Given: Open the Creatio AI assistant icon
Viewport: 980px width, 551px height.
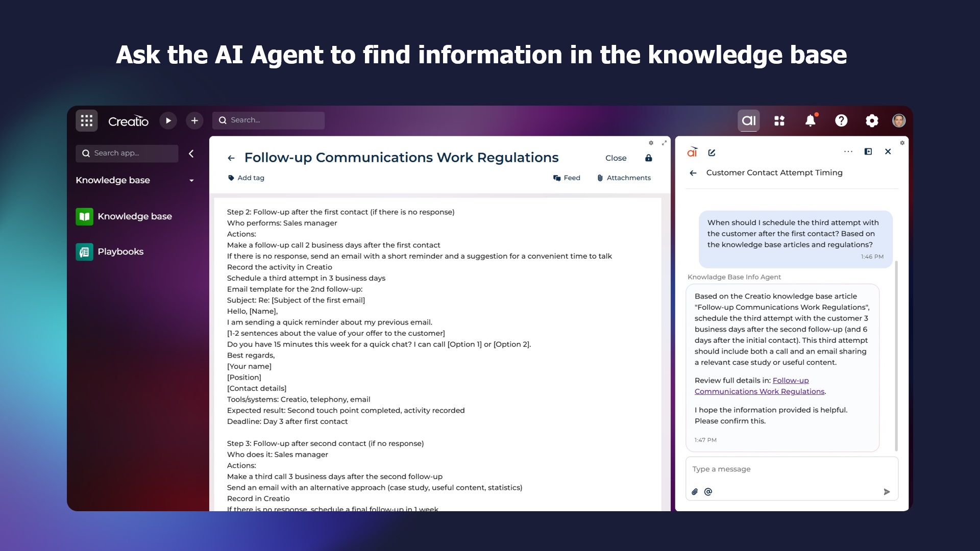Looking at the screenshot, I should [748, 121].
